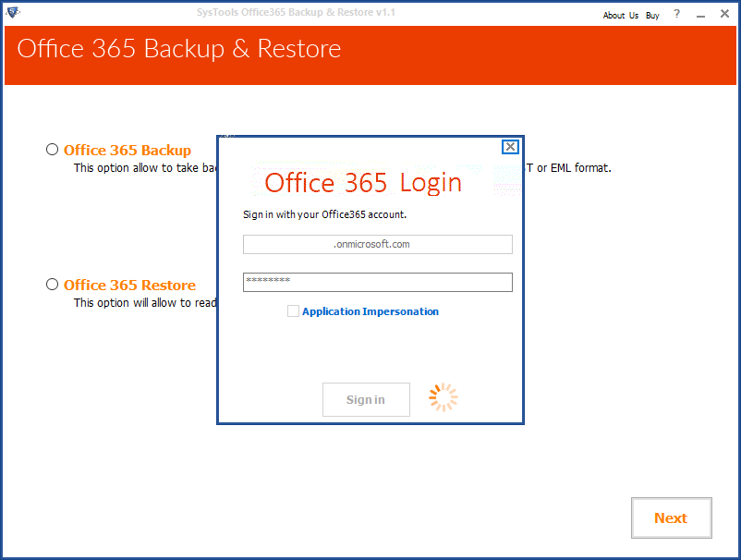Select the Office 365 Restore radio button

click(x=52, y=284)
